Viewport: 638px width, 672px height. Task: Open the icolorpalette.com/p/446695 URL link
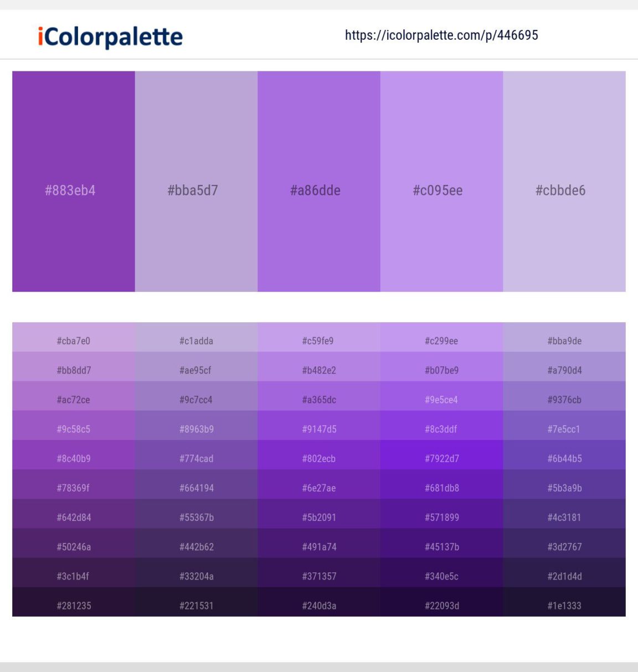pyautogui.click(x=441, y=35)
